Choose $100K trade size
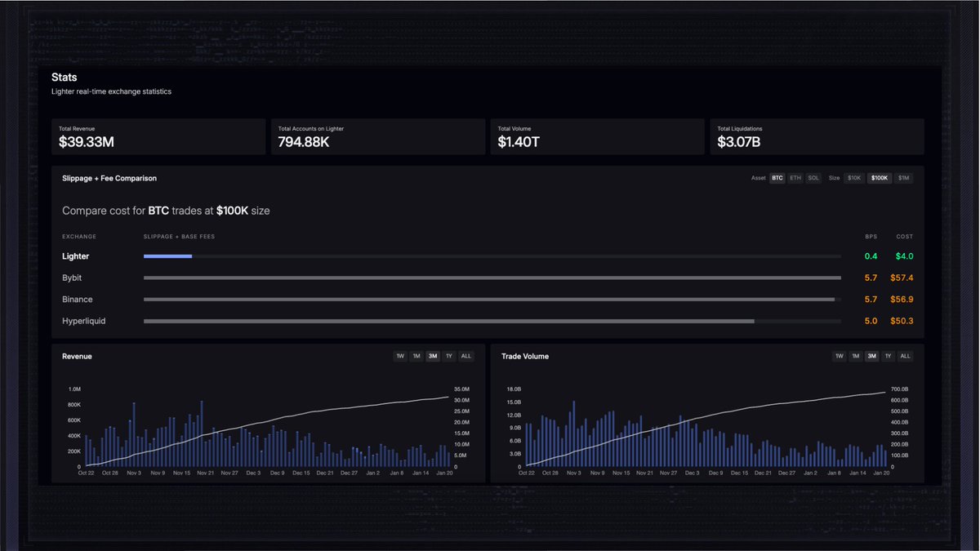Viewport: 980px width, 551px height. 880,178
